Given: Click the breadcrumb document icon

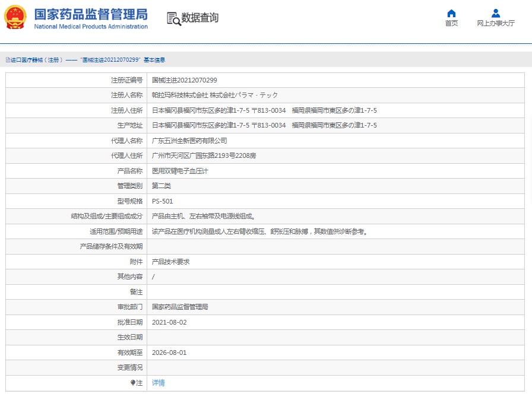Looking at the screenshot, I should coord(8,60).
